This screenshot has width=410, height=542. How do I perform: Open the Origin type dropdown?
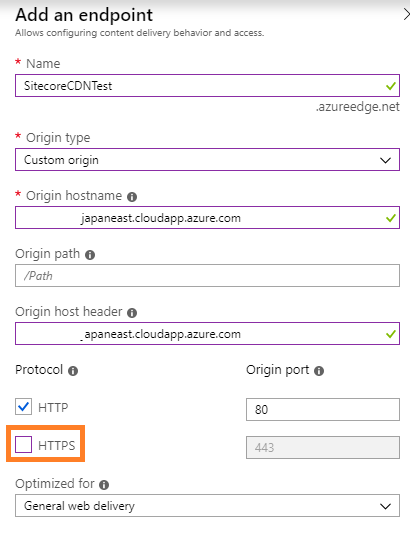pos(207,160)
